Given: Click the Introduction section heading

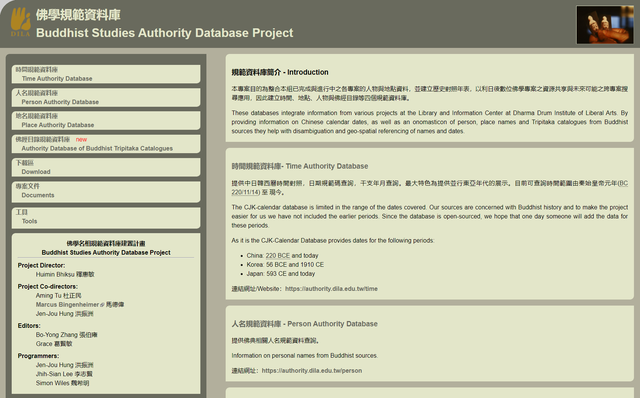Looking at the screenshot, I should click(280, 72).
